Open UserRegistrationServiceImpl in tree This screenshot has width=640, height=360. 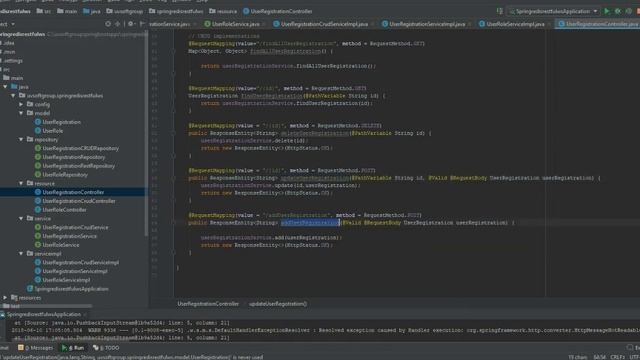coord(75,271)
